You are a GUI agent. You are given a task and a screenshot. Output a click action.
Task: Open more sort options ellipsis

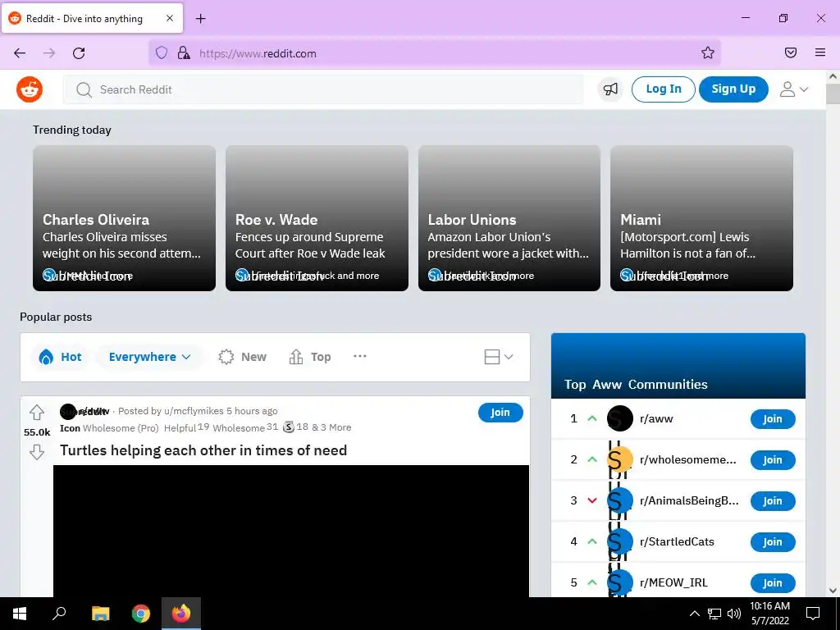click(360, 356)
